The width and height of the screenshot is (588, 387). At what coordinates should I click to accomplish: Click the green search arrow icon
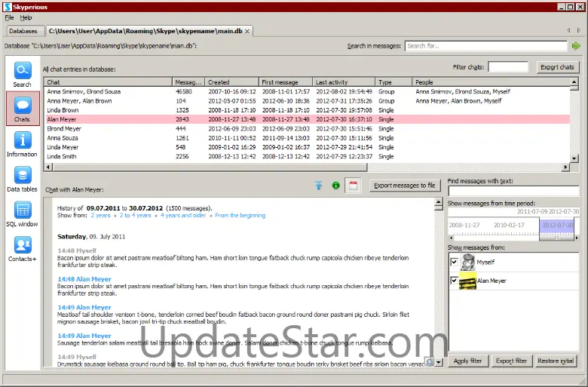click(576, 46)
